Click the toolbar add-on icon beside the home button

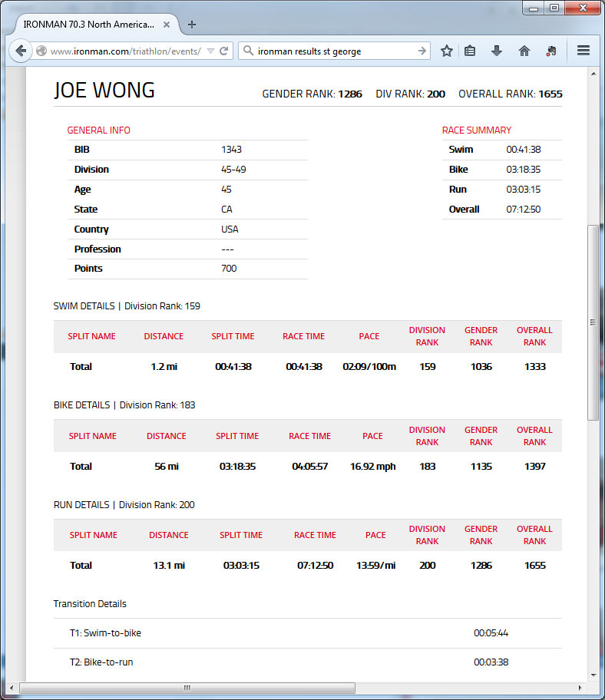pos(550,51)
